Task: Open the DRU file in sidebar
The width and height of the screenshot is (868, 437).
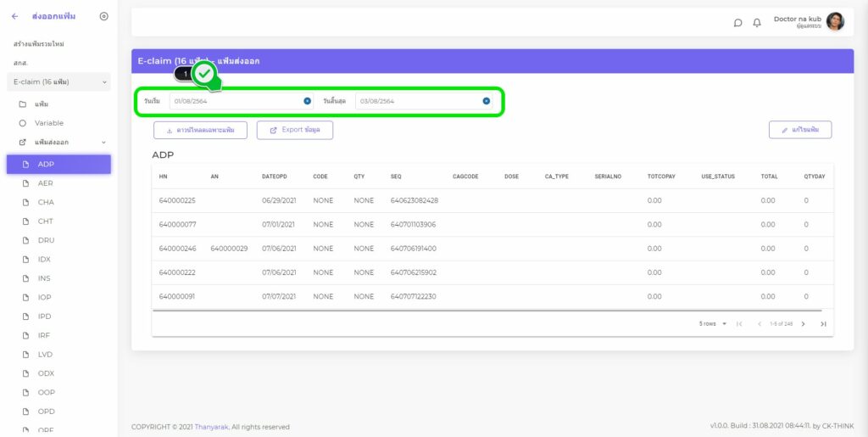Action: (x=46, y=240)
